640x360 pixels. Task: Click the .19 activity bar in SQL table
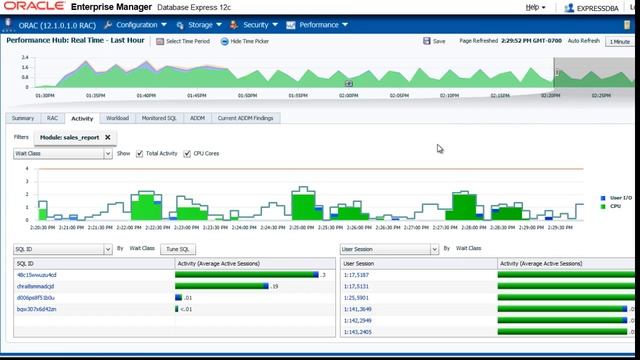tap(222, 287)
